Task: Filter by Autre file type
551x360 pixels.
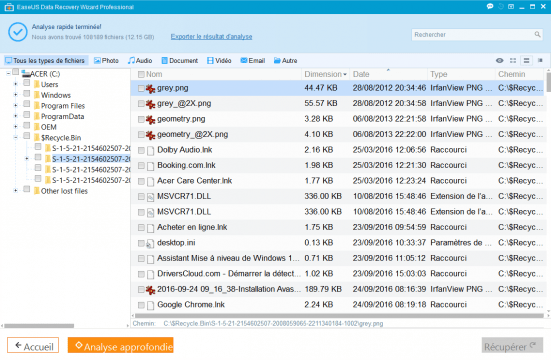Action: click(x=286, y=60)
